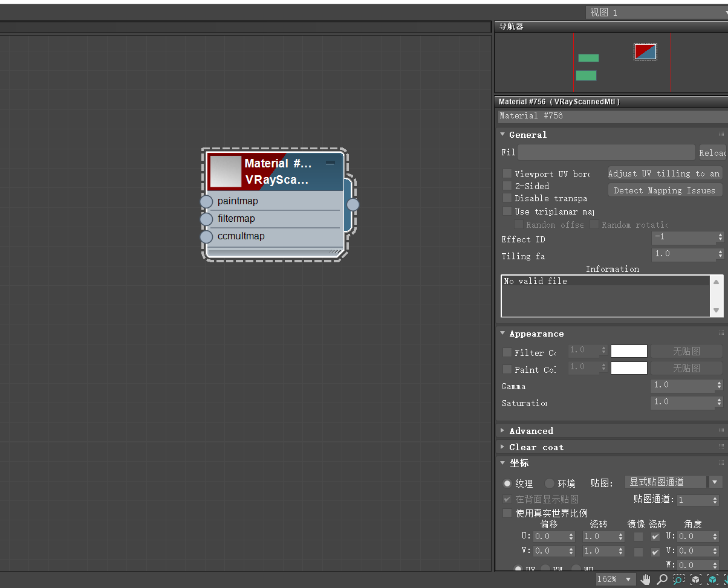Click Zoom Extents Selected teal cube icon

pos(713,580)
